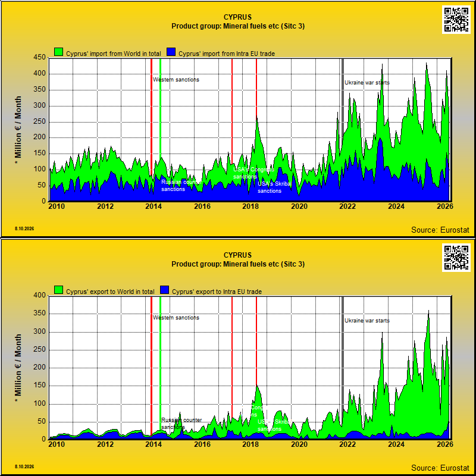Click "Russian counter sanctions" label in export chart
Viewport: 476px width, 476px height.
click(181, 424)
